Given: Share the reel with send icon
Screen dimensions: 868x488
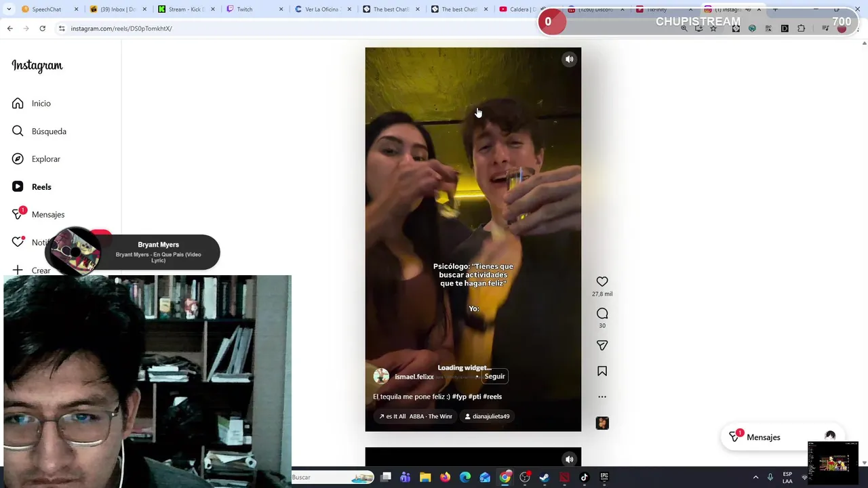Looking at the screenshot, I should coord(602,346).
